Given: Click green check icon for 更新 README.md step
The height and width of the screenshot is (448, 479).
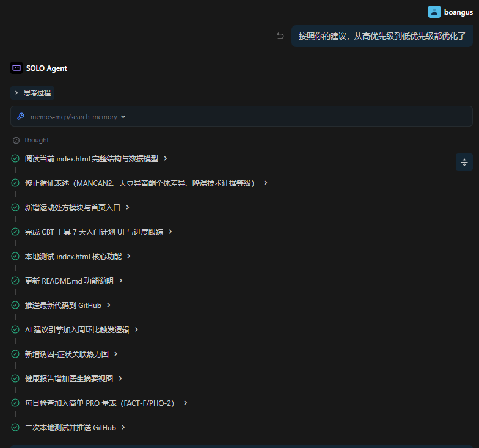Looking at the screenshot, I should [15, 281].
